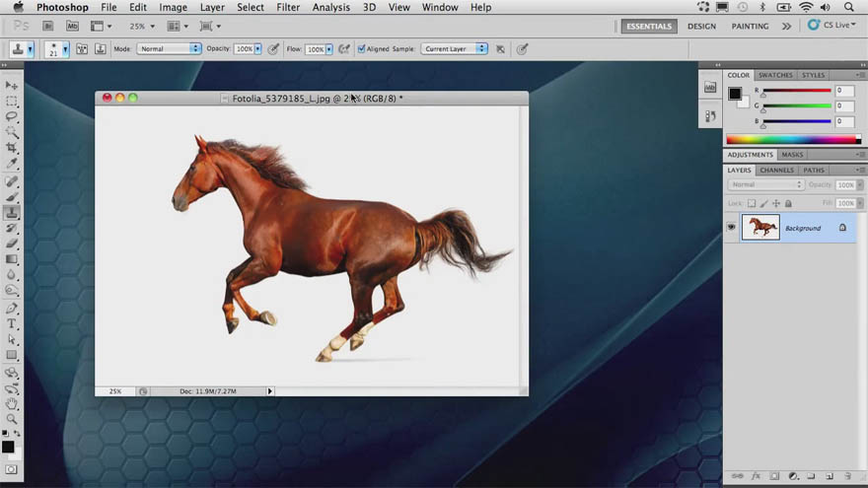Image resolution: width=868 pixels, height=488 pixels.
Task: Open the Image menu
Action: 173,7
